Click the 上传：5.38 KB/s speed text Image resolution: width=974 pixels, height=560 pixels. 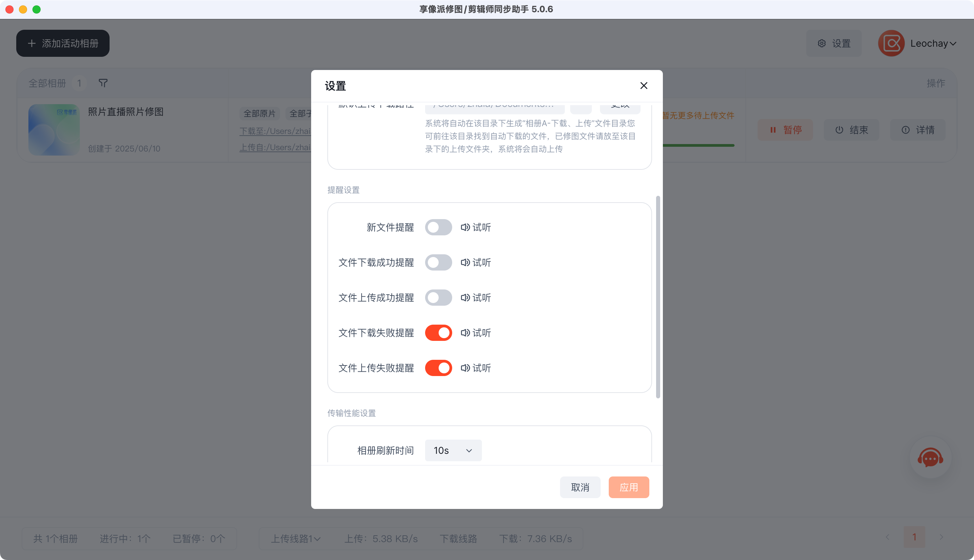click(x=381, y=538)
